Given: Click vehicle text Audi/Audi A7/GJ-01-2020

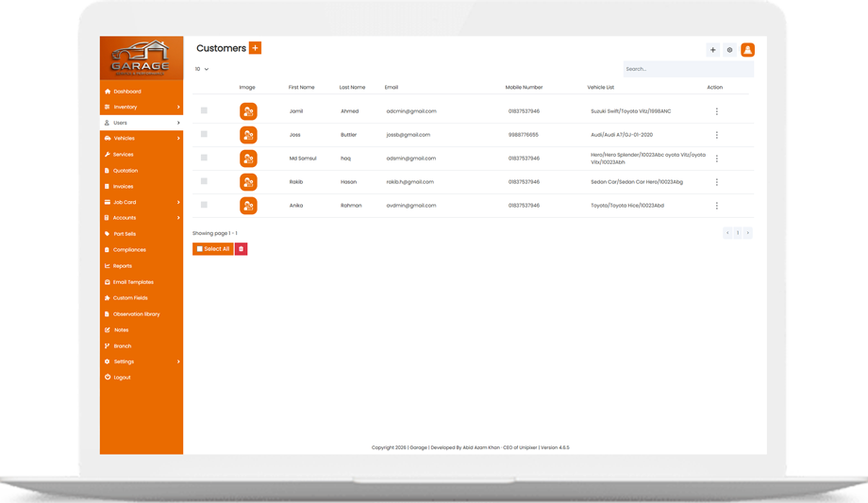Looking at the screenshot, I should 622,135.
